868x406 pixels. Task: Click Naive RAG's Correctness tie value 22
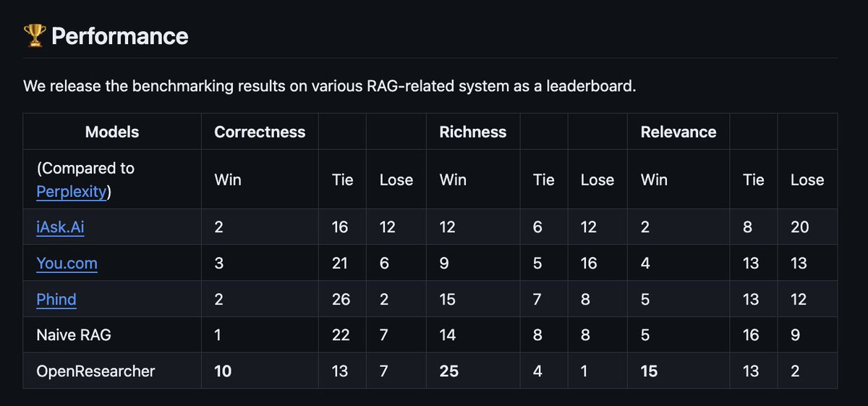point(341,335)
